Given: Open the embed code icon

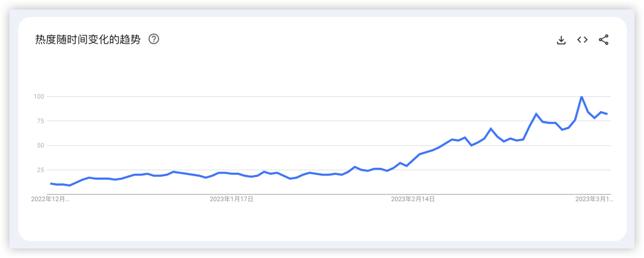Looking at the screenshot, I should pos(582,40).
